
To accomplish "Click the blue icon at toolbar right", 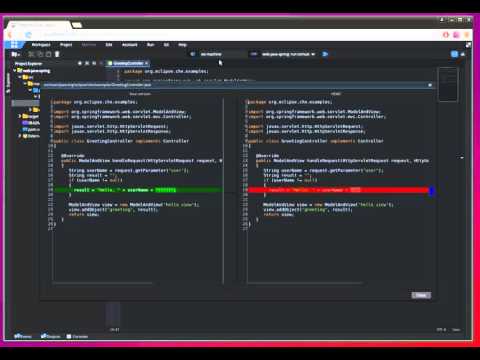I will point(454,54).
